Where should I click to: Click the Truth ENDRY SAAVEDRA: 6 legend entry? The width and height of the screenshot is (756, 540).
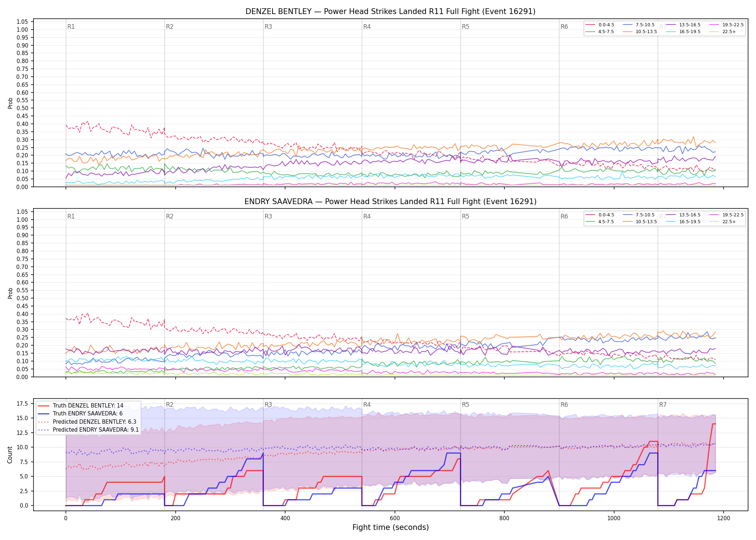pyautogui.click(x=80, y=414)
